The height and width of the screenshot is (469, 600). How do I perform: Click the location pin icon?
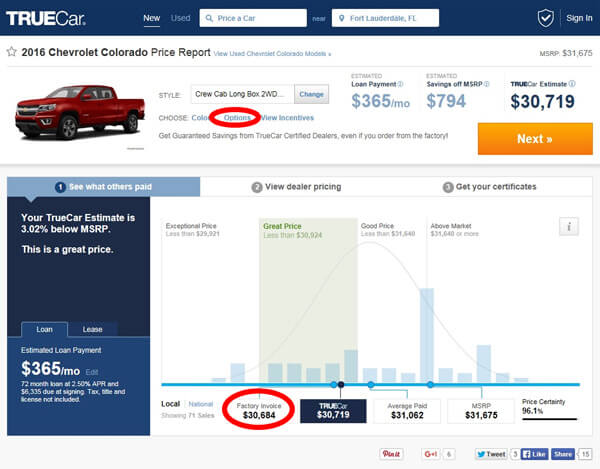pyautogui.click(x=342, y=18)
